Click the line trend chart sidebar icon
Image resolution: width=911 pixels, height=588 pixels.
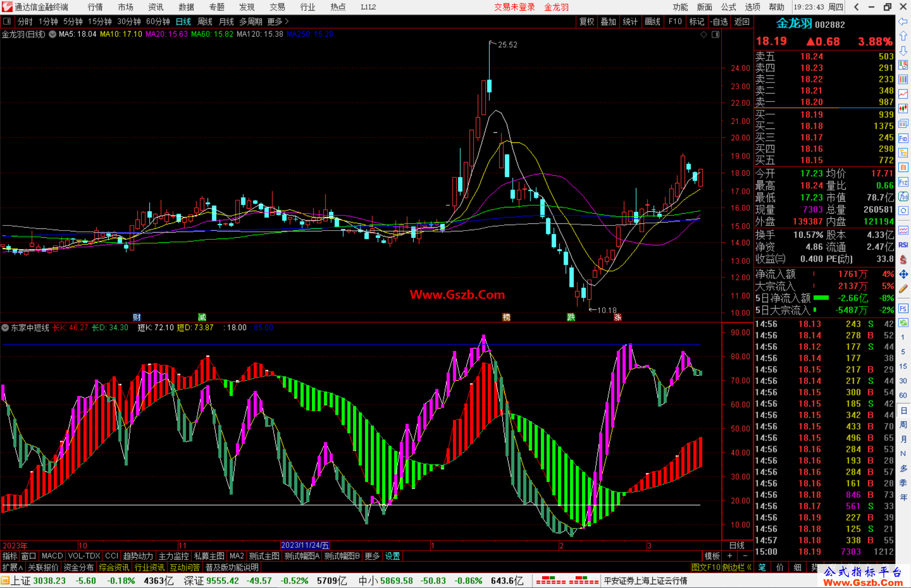(x=903, y=94)
